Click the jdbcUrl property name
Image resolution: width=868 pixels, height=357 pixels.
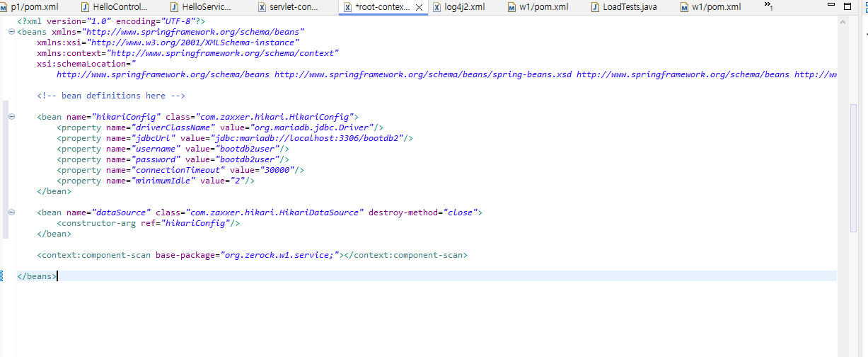151,138
